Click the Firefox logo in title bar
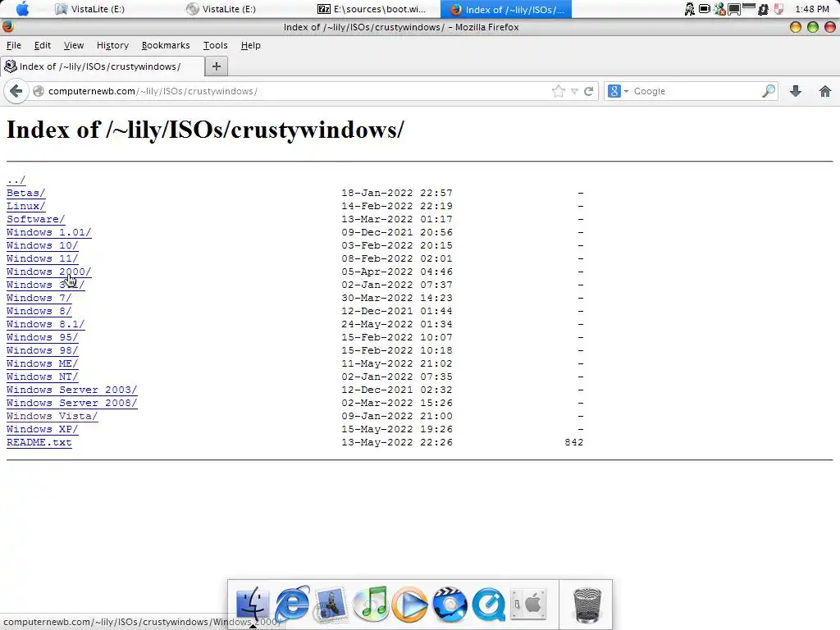Screen dimensions: 840x630 [8, 27]
